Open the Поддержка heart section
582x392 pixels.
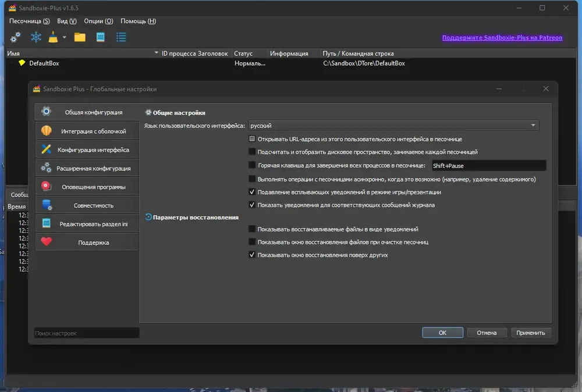[x=87, y=242]
